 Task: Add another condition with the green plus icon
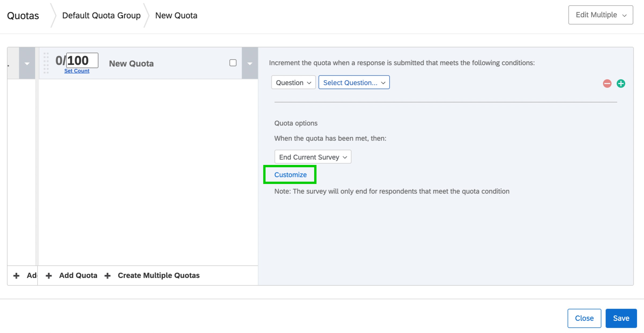click(621, 83)
